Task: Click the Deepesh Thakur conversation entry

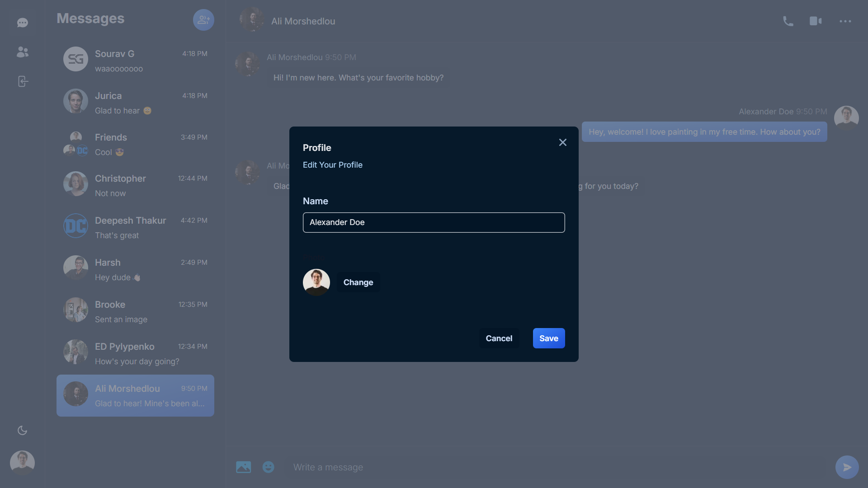Action: point(135,228)
